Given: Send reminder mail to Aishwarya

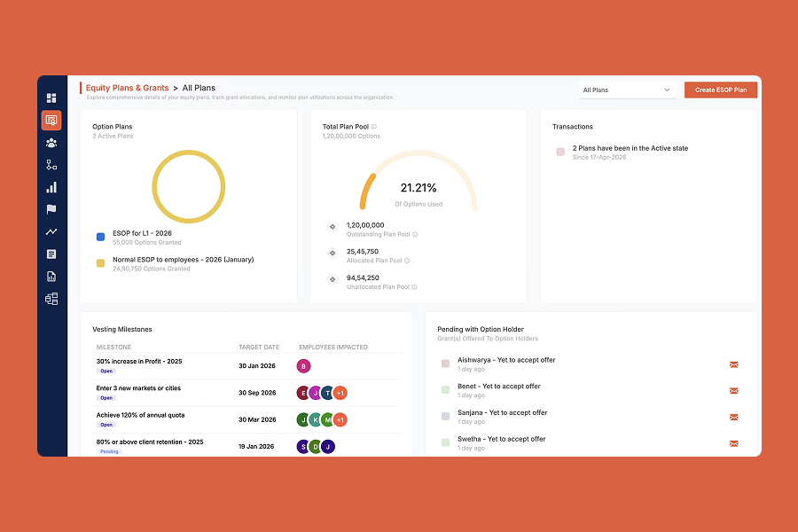Looking at the screenshot, I should coord(734,364).
